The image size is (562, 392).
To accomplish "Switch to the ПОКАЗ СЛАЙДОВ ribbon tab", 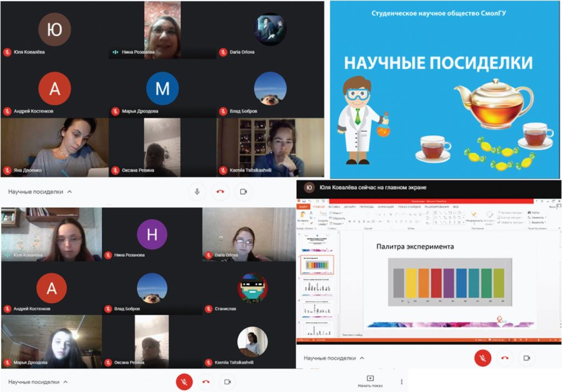I will pos(409,207).
